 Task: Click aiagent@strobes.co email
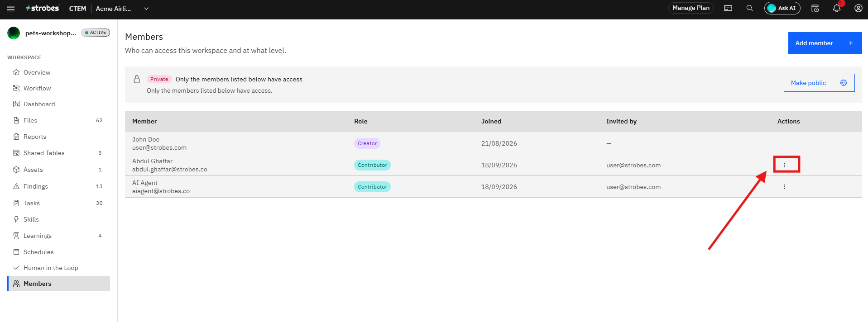[161, 191]
